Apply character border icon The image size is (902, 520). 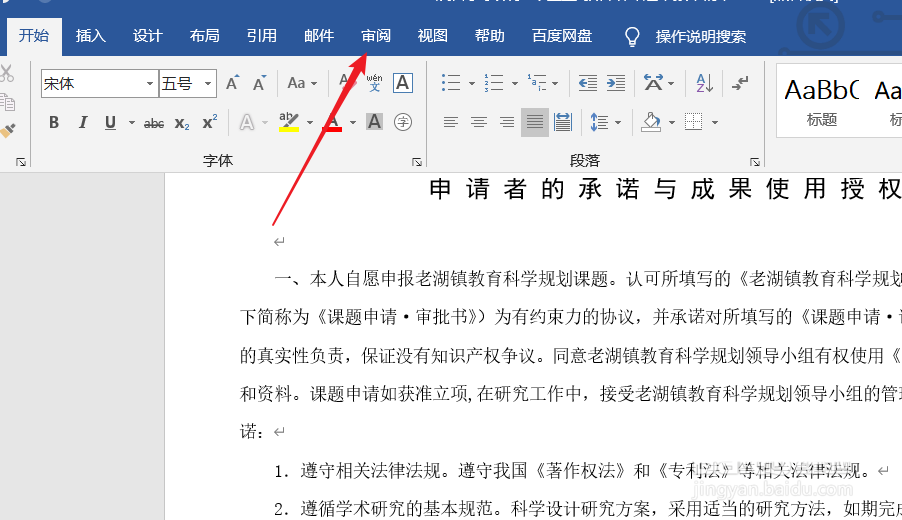pos(403,83)
